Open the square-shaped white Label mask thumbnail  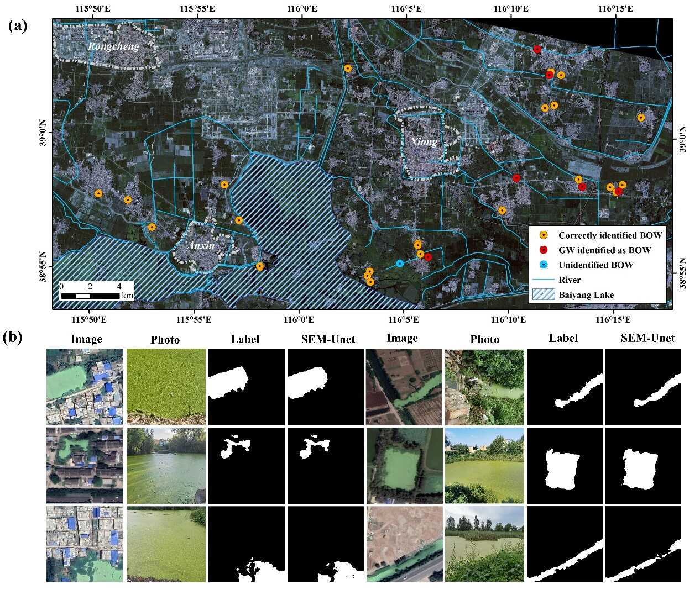click(x=563, y=465)
